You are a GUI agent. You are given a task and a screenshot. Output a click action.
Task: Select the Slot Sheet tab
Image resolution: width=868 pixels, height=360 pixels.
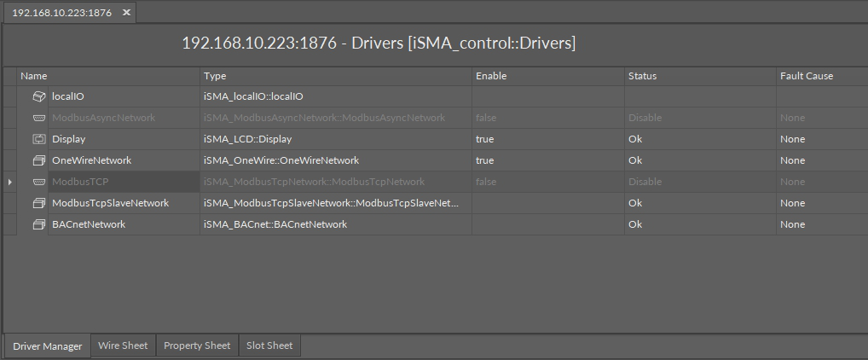269,345
